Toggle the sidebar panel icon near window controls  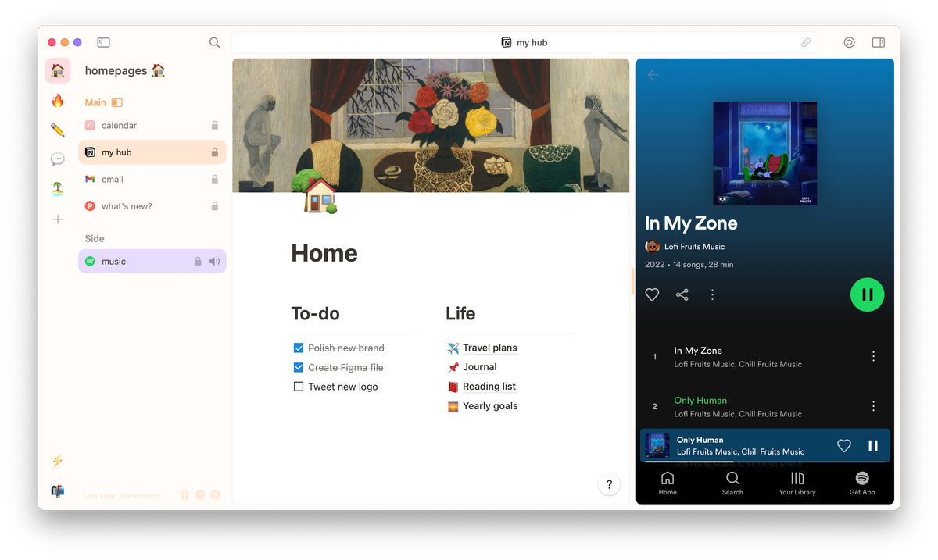click(103, 42)
